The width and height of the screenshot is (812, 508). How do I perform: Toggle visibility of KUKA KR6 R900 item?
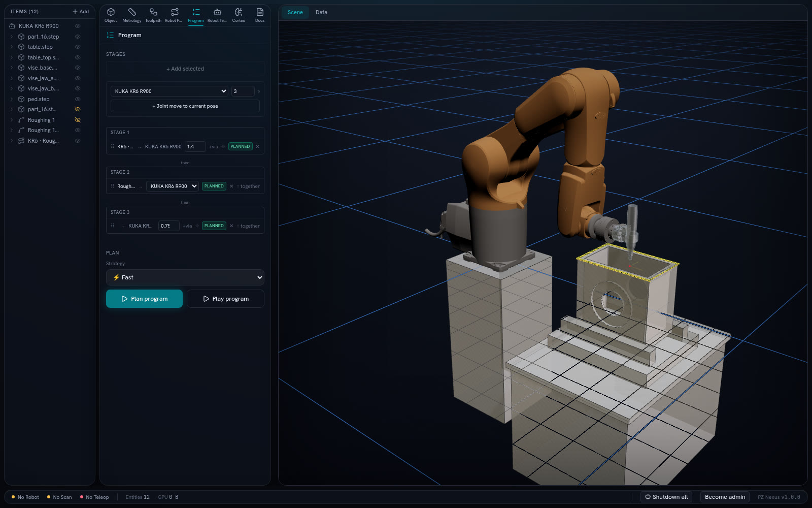pyautogui.click(x=78, y=26)
